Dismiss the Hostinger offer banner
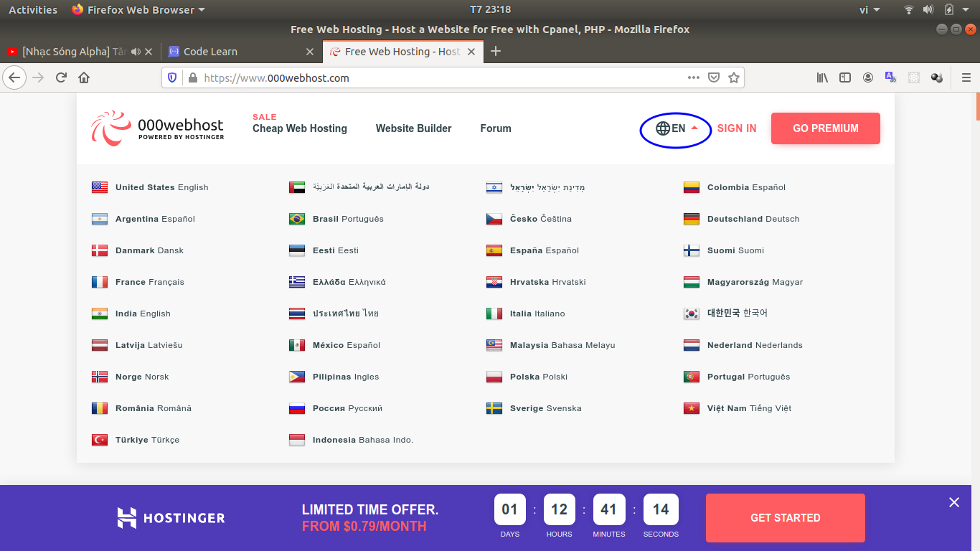This screenshot has height=551, width=980. click(x=954, y=502)
